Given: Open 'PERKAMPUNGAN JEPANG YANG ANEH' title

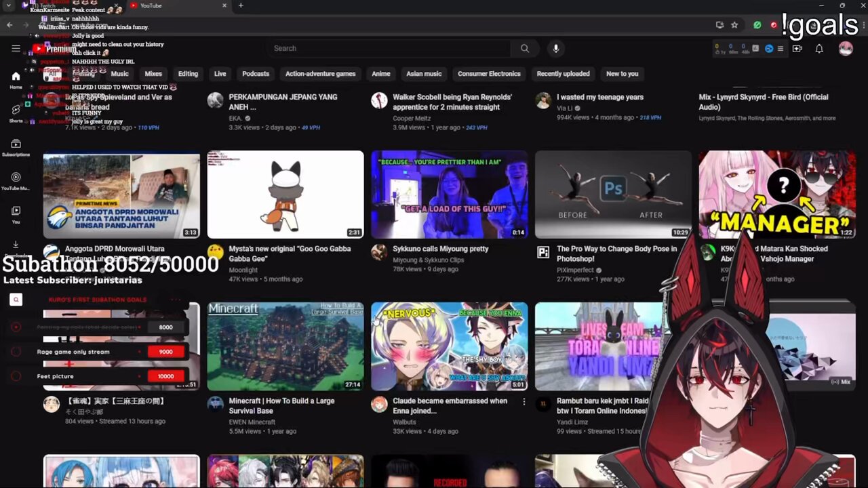Looking at the screenshot, I should pos(283,102).
